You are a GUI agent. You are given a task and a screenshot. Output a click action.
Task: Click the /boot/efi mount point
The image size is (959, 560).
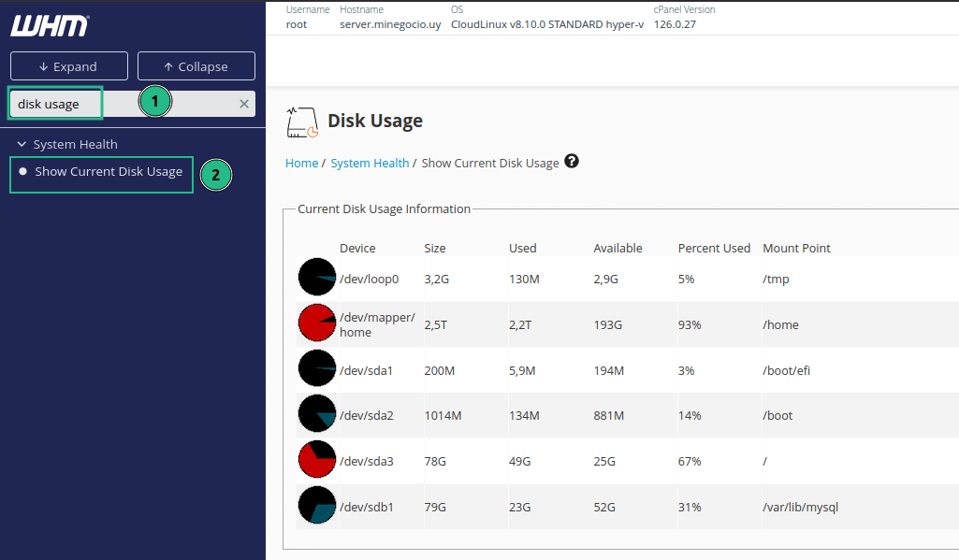[x=787, y=370]
